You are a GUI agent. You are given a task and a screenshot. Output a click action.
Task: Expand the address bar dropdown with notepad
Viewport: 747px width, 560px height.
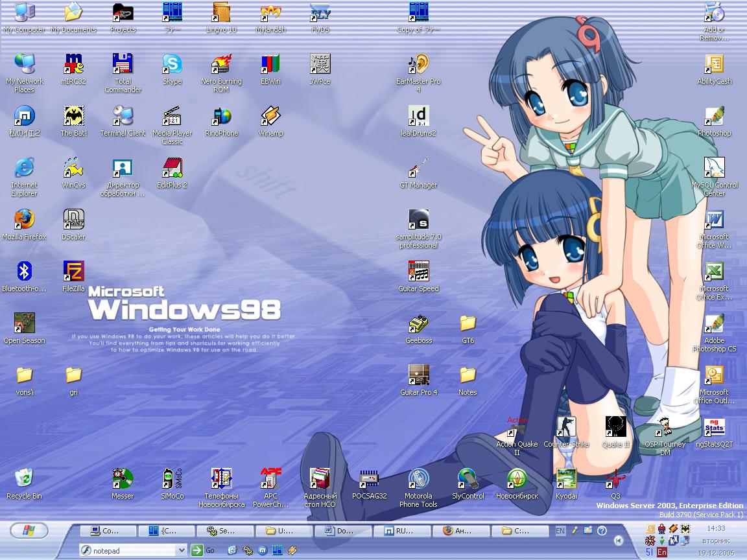pyautogui.click(x=181, y=550)
